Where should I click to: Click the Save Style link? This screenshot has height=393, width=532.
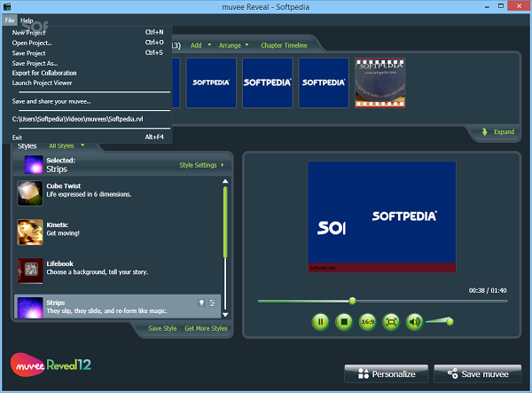coord(162,328)
